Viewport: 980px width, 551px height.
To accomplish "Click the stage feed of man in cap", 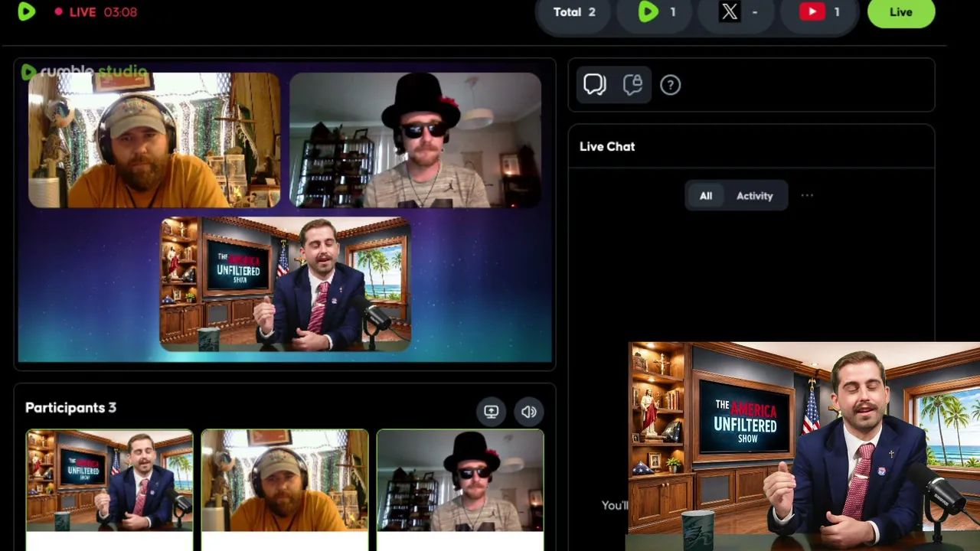I will 154,140.
